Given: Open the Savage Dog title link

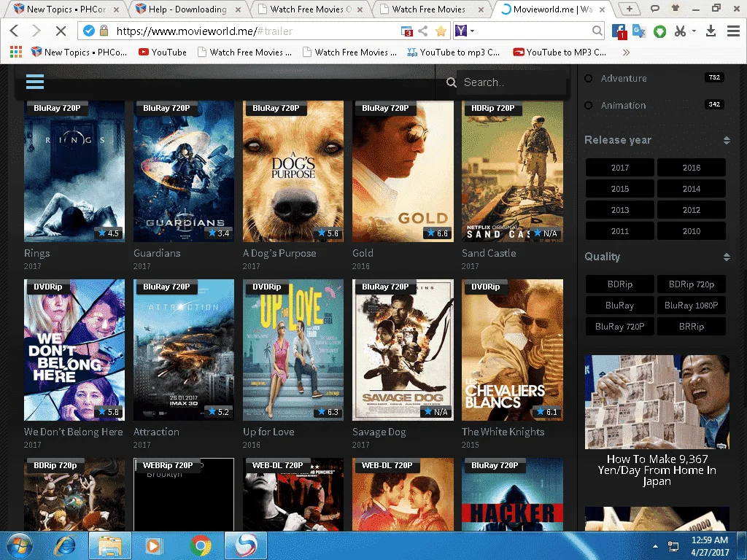Looking at the screenshot, I should (379, 432).
